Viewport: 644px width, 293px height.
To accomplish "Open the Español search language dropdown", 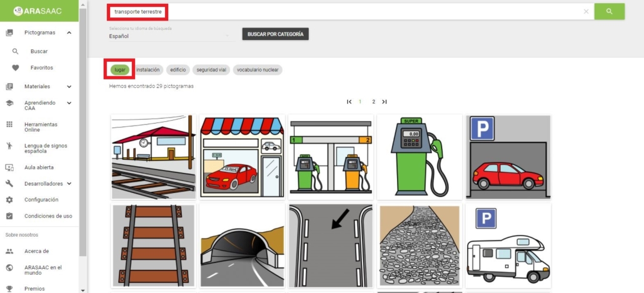I will [171, 36].
